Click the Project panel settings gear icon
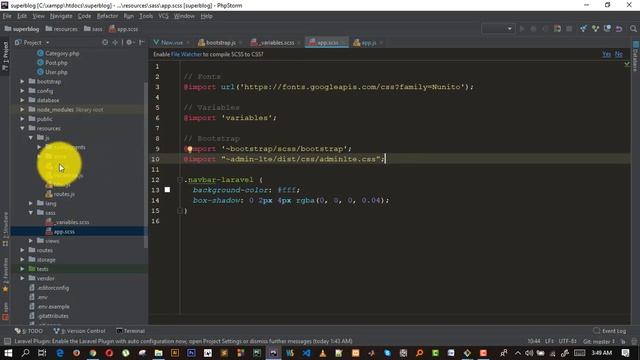640x360 pixels. [129, 42]
